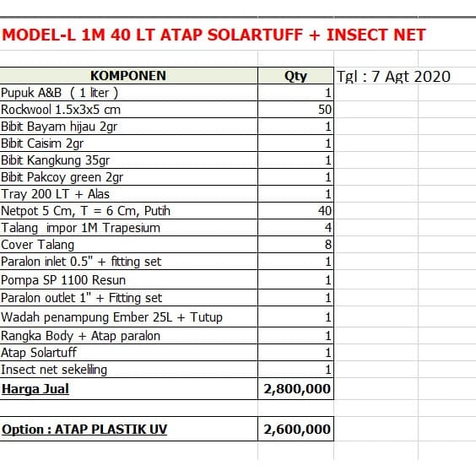The height and width of the screenshot is (476, 476).
Task: Select the Tgl : 7 Agt 2020 cell
Action: click(x=393, y=76)
